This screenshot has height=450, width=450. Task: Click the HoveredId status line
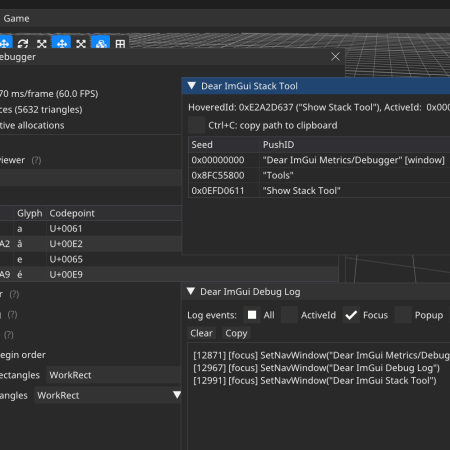click(319, 107)
